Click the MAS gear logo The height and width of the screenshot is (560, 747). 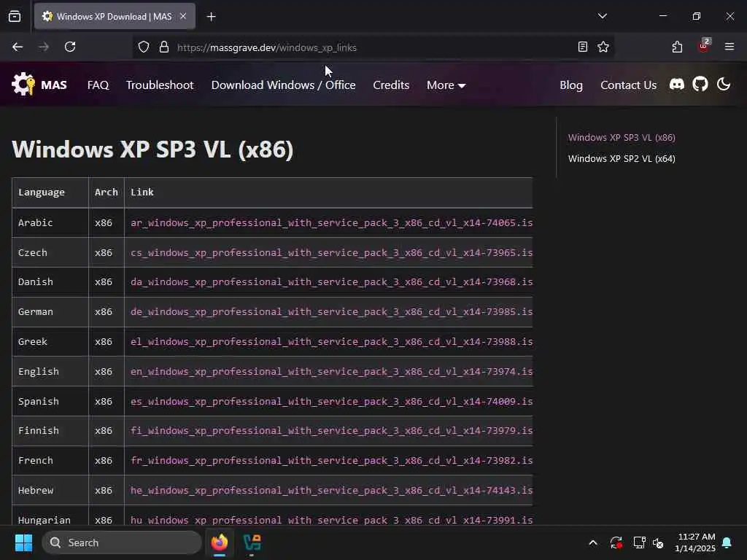23,85
